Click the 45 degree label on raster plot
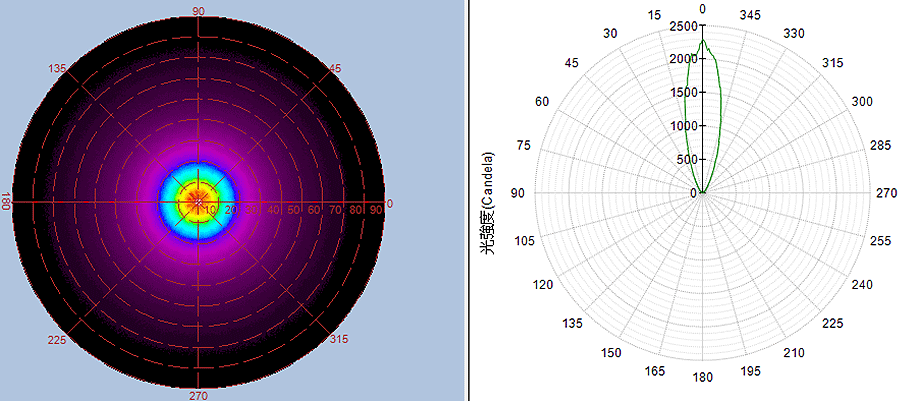910x401 pixels. (x=335, y=68)
